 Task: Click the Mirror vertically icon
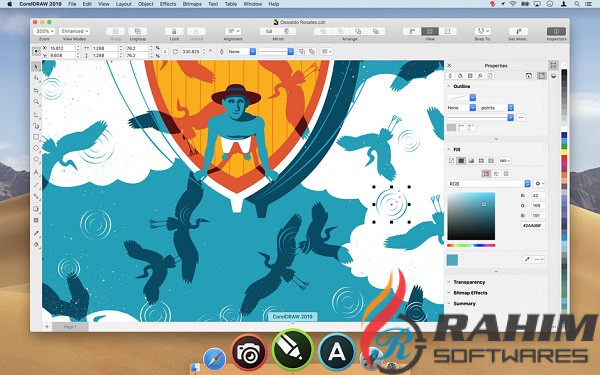tap(287, 31)
